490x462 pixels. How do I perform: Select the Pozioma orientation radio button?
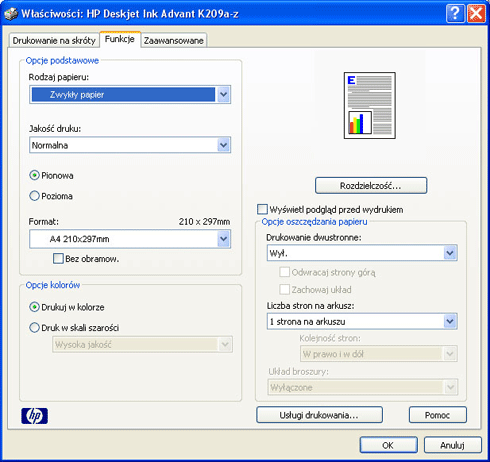point(34,196)
